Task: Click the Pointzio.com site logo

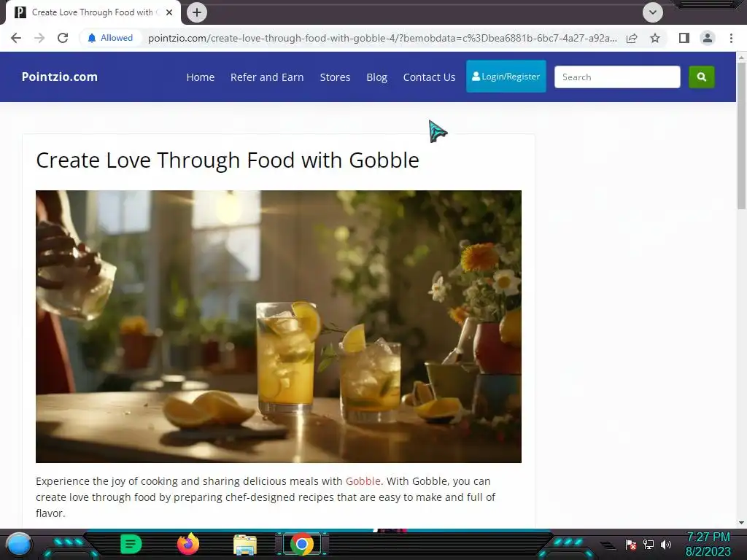Action: pos(60,77)
